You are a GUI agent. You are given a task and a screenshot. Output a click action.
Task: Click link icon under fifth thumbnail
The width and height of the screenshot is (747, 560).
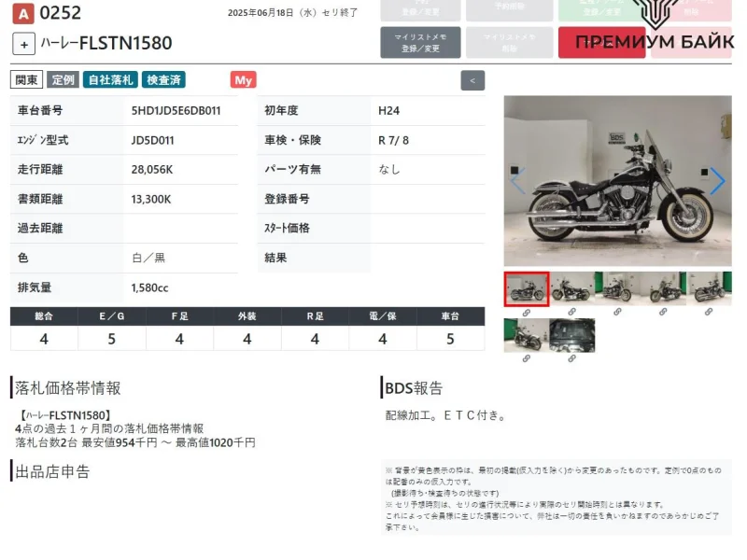(710, 313)
